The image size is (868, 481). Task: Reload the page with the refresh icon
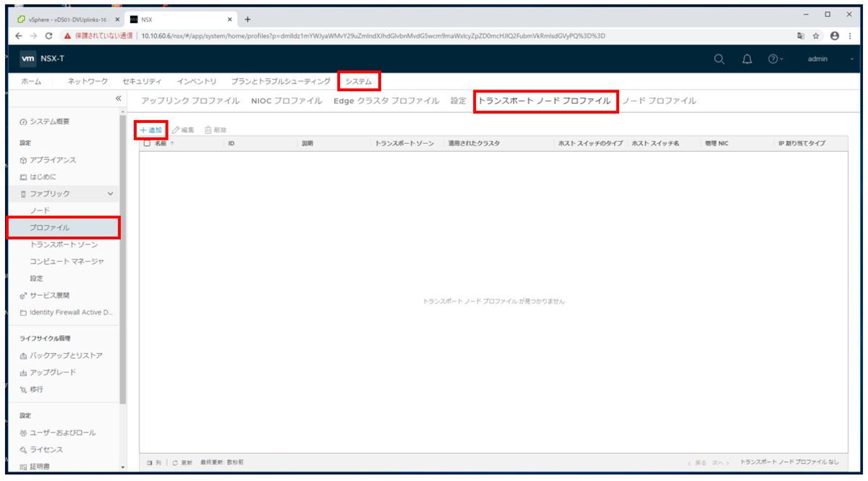pos(48,35)
